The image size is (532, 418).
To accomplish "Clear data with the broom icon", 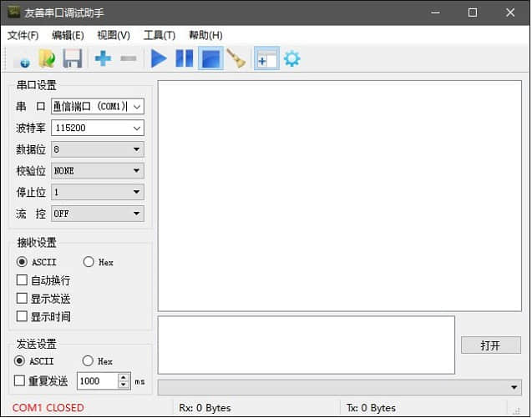I will 236,59.
